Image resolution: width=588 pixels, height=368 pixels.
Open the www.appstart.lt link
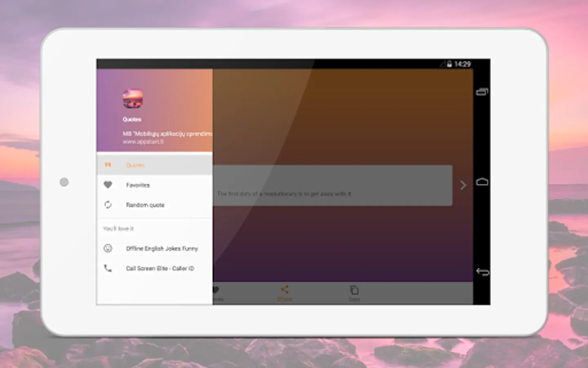point(143,142)
